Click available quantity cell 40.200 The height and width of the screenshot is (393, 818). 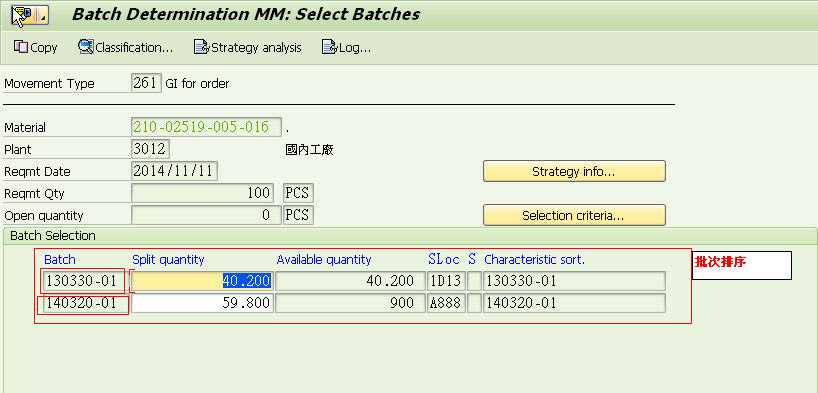click(x=350, y=281)
